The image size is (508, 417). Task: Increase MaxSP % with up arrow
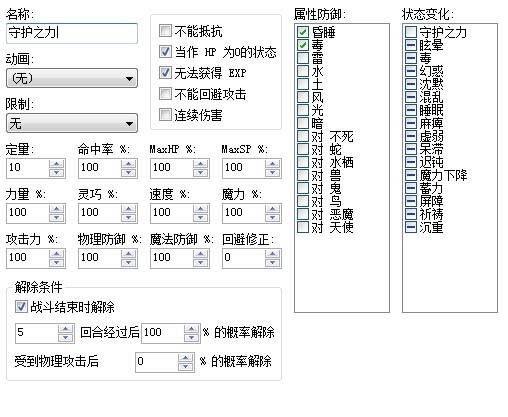272,164
